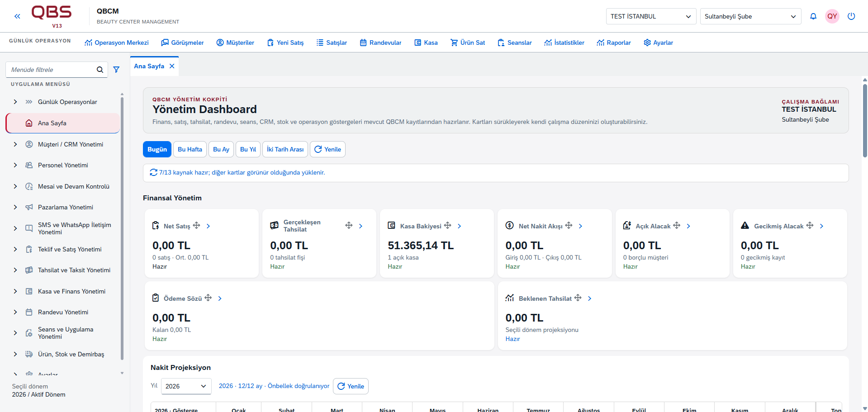Open notifications bell icon
868x412 pixels.
(813, 16)
